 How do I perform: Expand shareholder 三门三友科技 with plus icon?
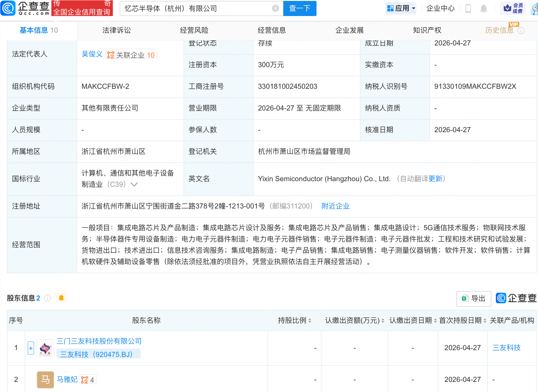(x=31, y=348)
